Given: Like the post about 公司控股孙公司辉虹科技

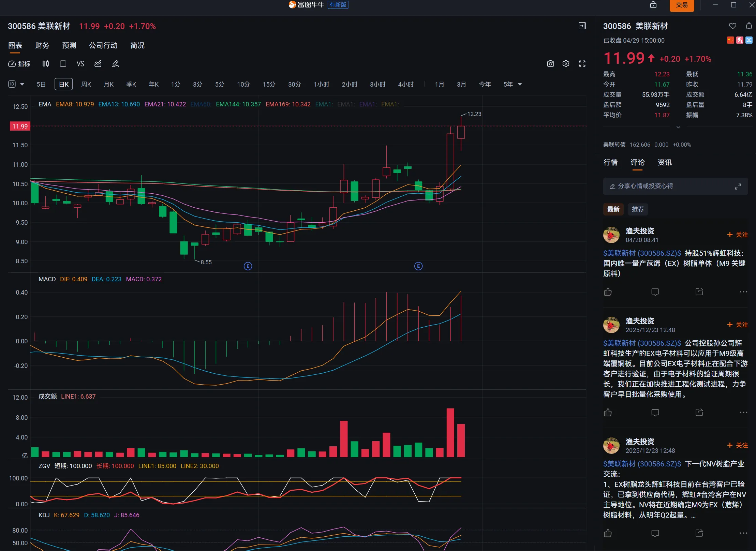Looking at the screenshot, I should [608, 413].
